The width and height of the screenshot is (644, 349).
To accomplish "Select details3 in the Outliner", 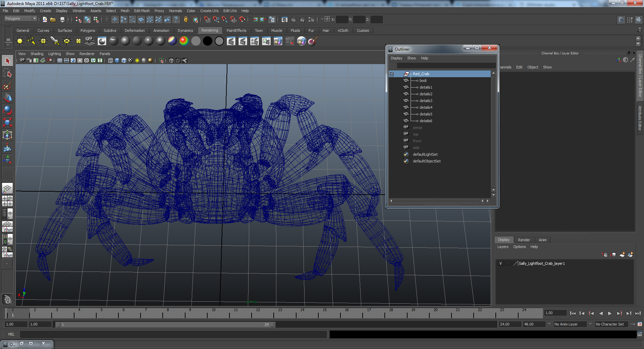I will [426, 101].
